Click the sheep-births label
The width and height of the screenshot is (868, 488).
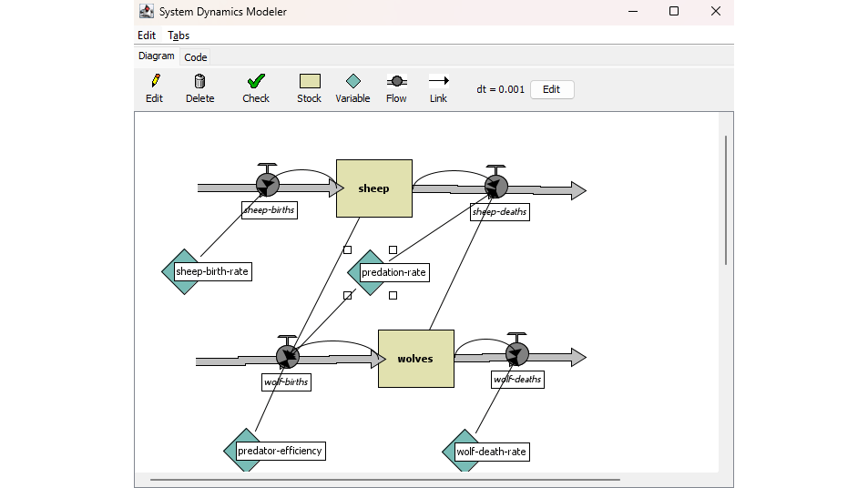(270, 210)
